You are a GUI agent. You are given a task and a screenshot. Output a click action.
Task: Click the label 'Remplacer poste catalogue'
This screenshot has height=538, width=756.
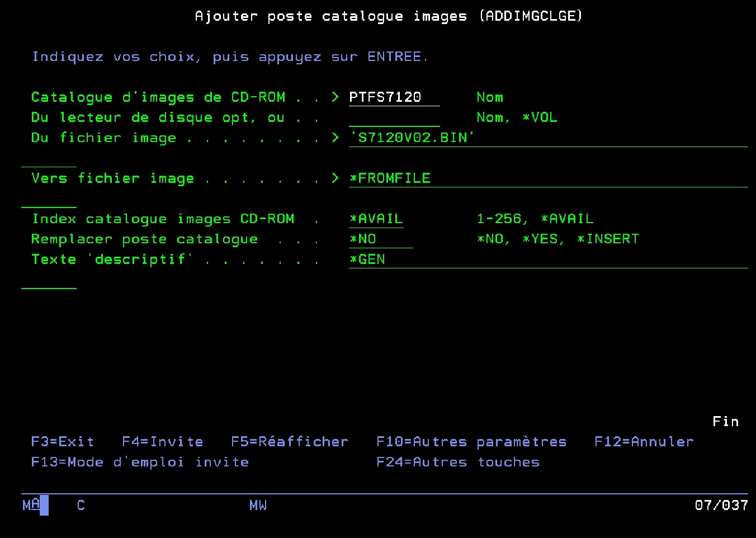coord(145,239)
